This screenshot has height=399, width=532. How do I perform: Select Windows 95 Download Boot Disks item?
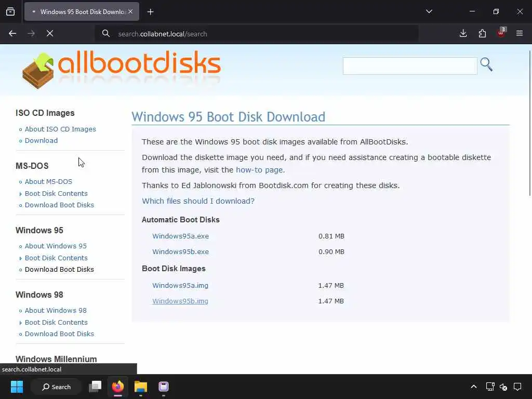tap(59, 270)
